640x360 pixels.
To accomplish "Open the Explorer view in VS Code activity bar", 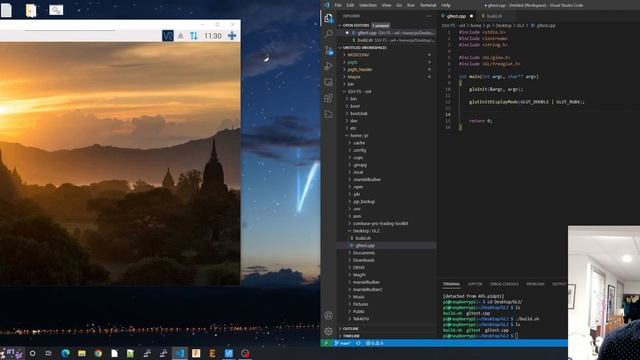I will point(329,18).
